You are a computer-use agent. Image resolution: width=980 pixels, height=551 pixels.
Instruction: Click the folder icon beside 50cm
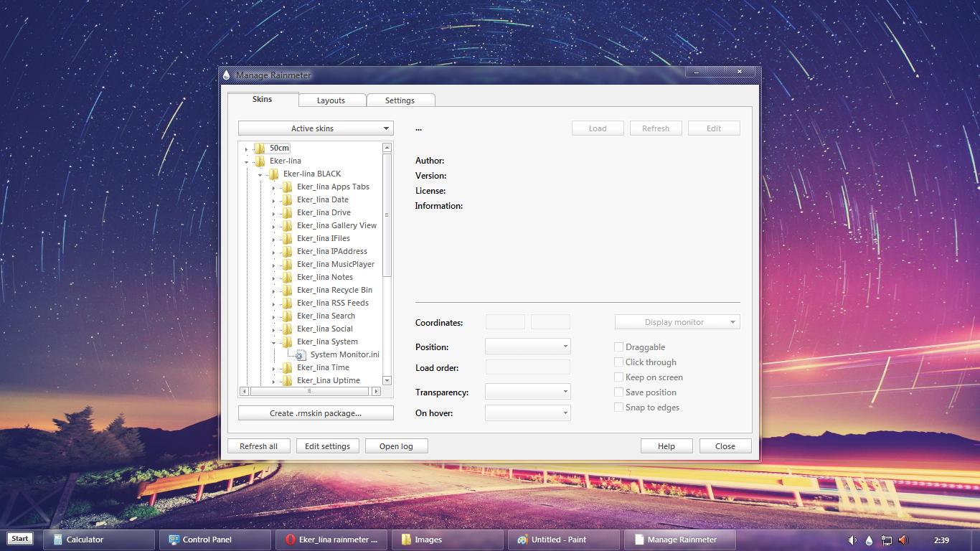pos(260,148)
